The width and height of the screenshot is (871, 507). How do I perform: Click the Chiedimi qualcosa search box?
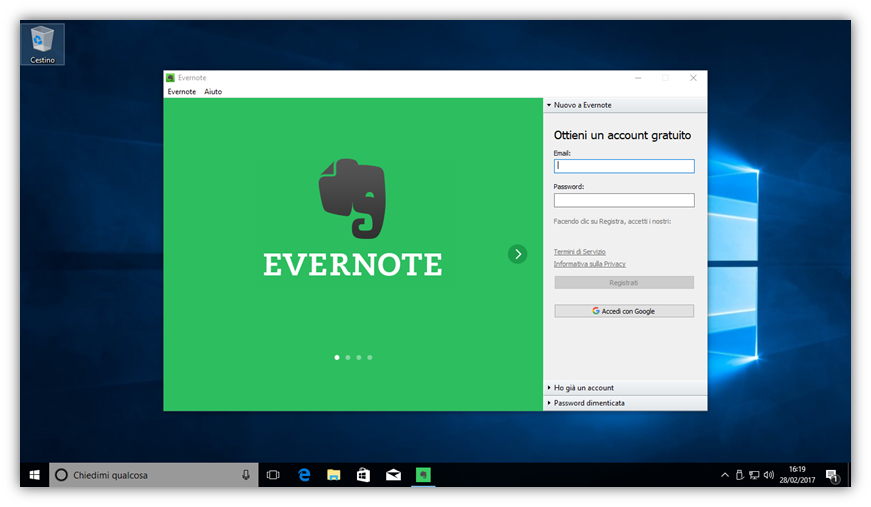(x=154, y=475)
